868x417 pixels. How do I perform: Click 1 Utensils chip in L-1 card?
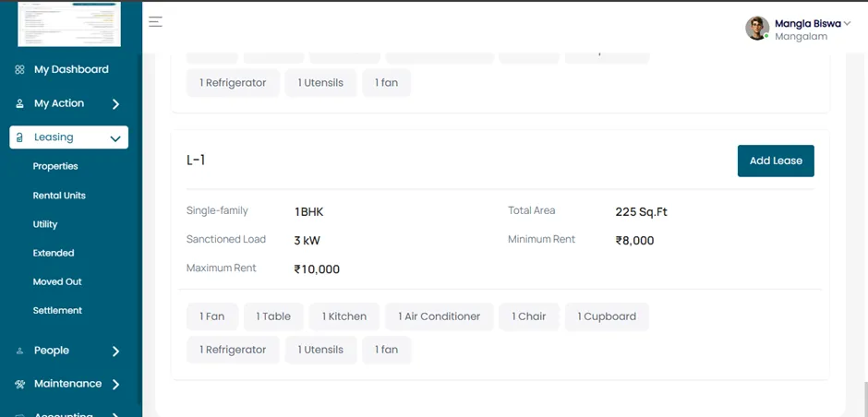coord(320,350)
